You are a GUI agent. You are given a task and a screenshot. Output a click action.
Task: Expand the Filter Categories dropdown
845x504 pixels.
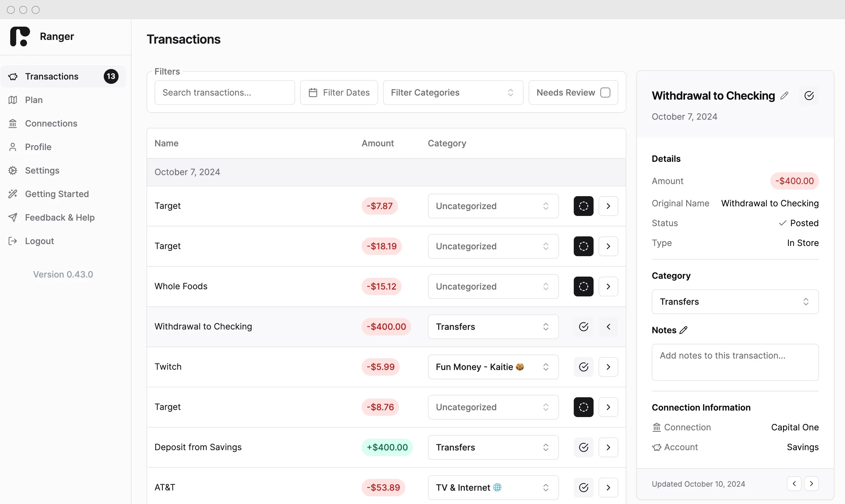tap(452, 93)
